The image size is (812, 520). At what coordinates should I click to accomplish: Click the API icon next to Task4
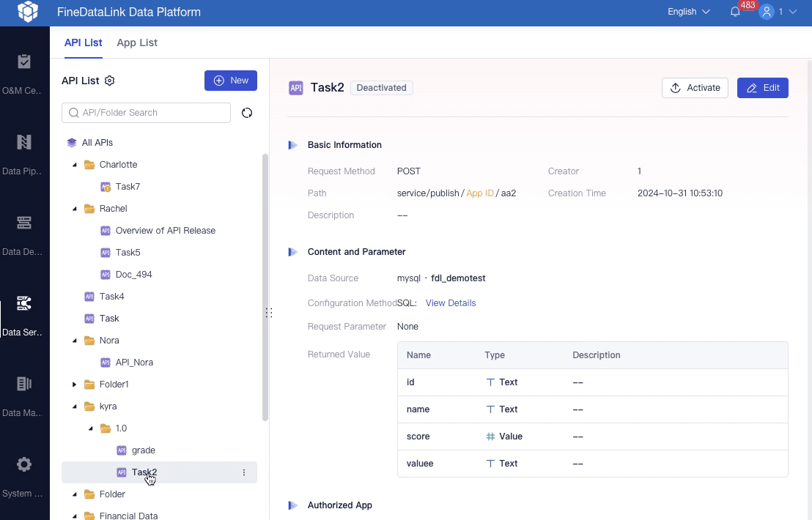(x=89, y=297)
